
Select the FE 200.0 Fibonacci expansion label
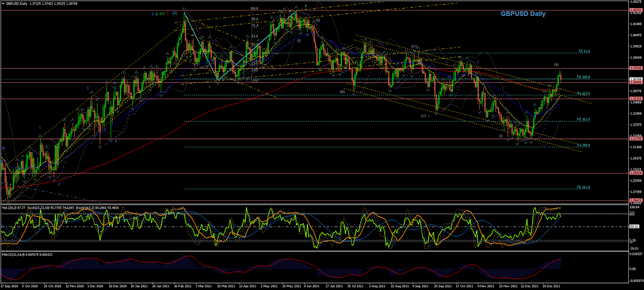(583, 145)
